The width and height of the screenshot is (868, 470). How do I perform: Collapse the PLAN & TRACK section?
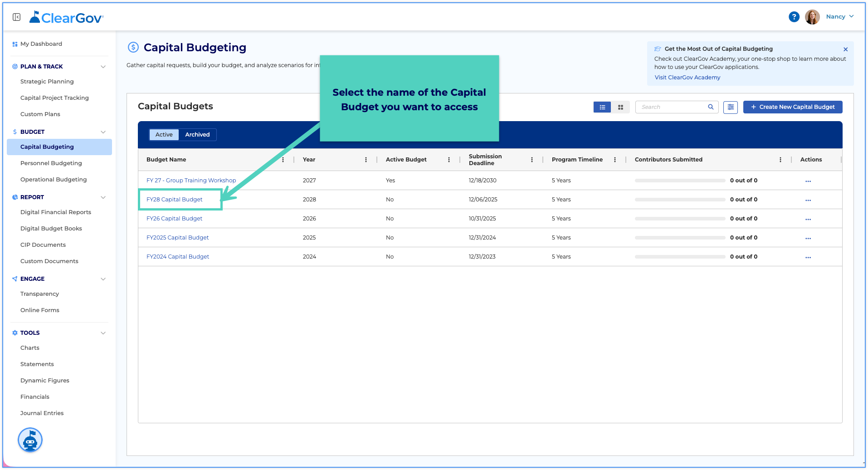click(103, 67)
